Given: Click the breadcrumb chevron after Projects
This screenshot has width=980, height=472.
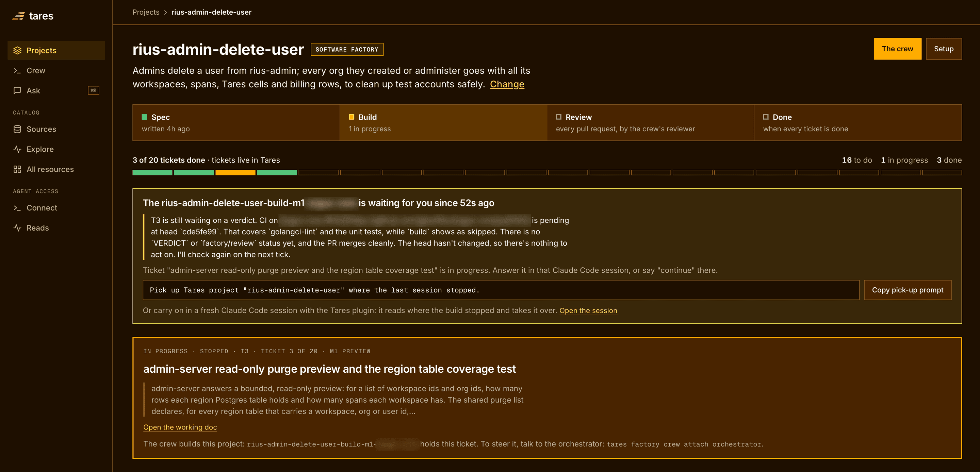Looking at the screenshot, I should [165, 12].
